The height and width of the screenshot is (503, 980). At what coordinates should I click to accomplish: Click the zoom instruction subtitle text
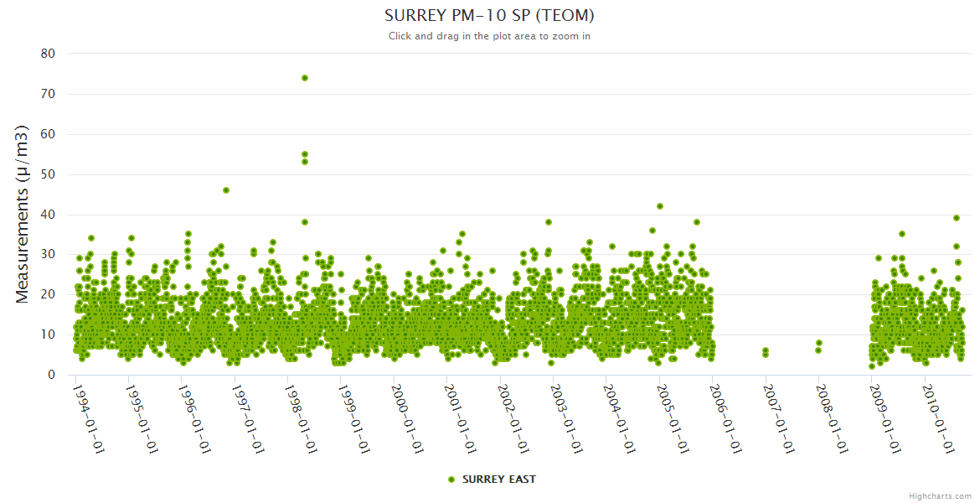[489, 36]
